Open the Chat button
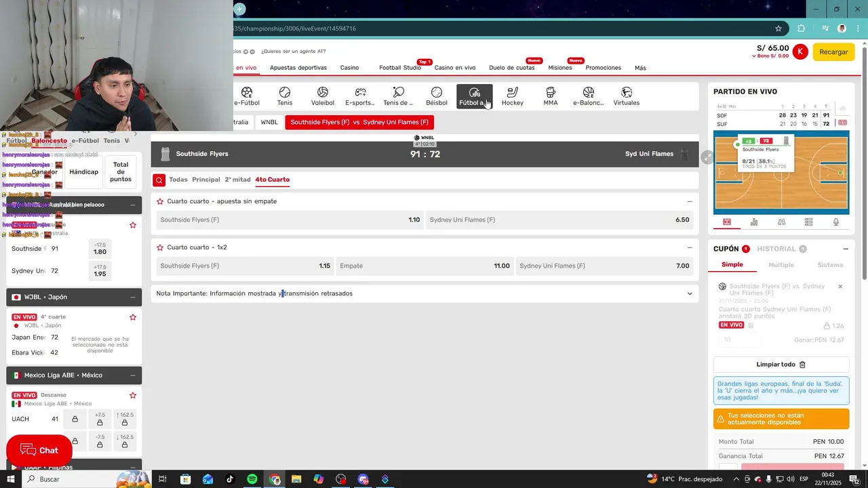 [x=39, y=451]
